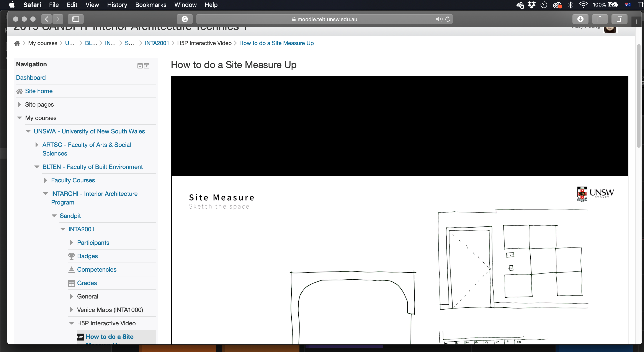Open the Window menu
The image size is (644, 352).
pos(185,5)
